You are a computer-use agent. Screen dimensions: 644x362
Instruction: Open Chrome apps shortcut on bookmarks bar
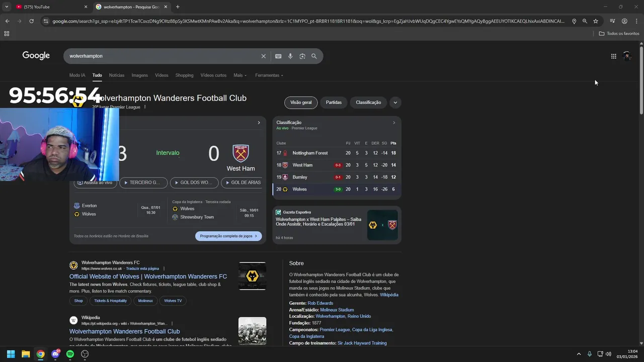click(x=7, y=34)
